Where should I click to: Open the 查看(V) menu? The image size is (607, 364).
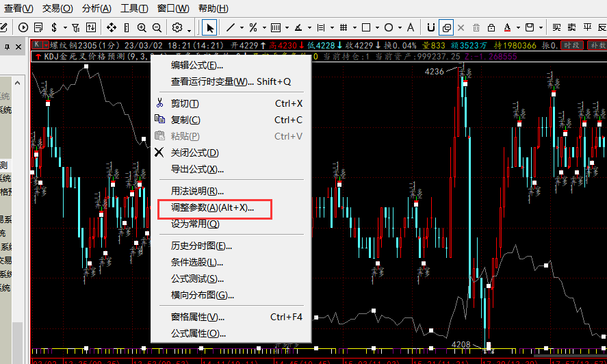click(x=18, y=8)
